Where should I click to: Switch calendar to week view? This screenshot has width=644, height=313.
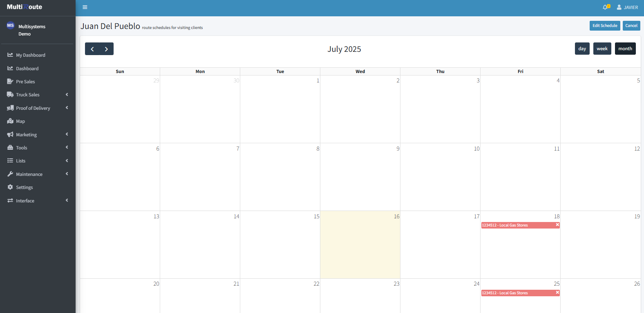click(x=602, y=49)
